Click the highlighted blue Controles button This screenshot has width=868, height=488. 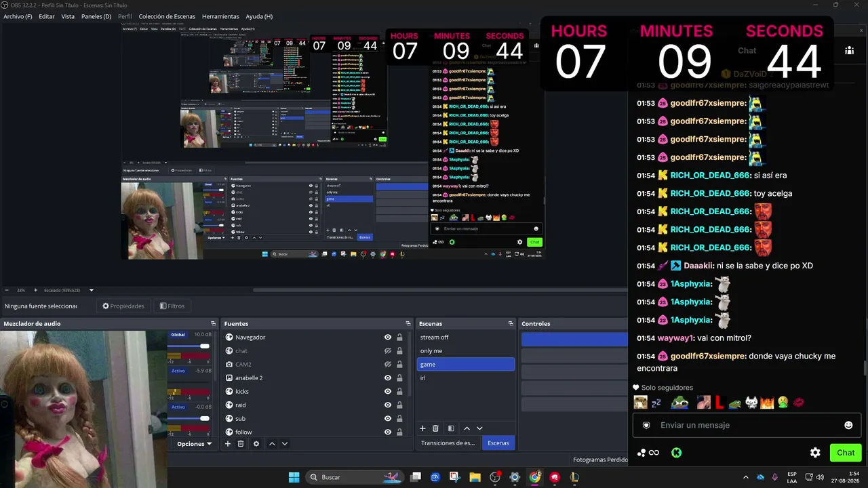point(574,340)
